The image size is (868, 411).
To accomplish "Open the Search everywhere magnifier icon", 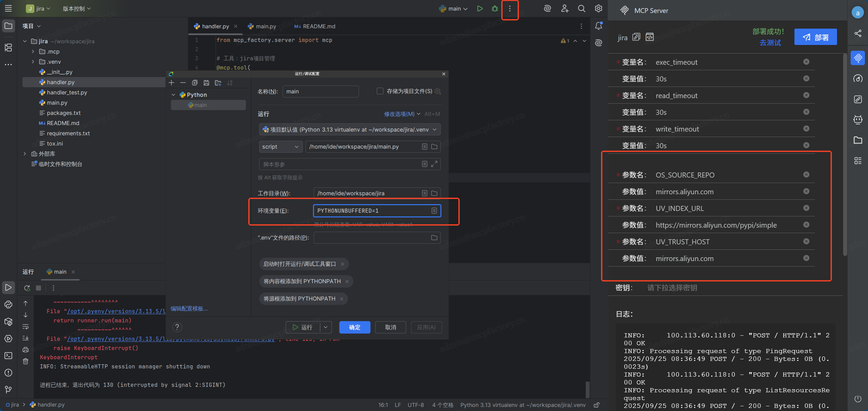I will point(582,9).
